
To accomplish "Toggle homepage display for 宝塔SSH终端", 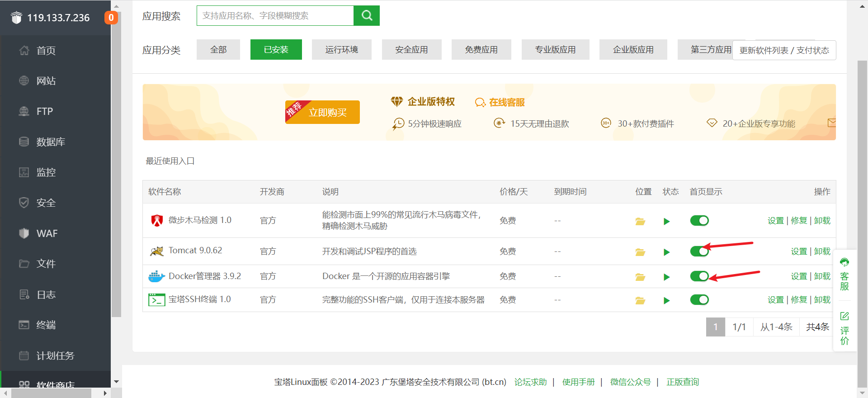I will 699,300.
